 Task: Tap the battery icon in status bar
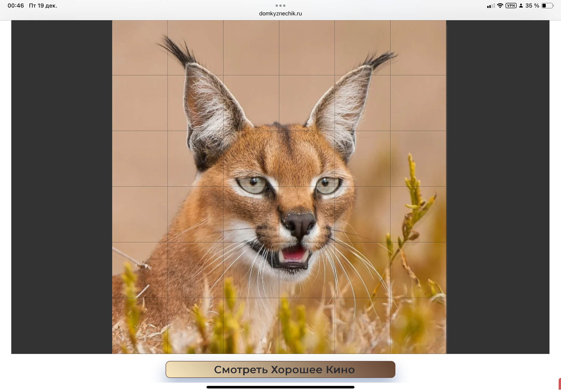pos(547,6)
